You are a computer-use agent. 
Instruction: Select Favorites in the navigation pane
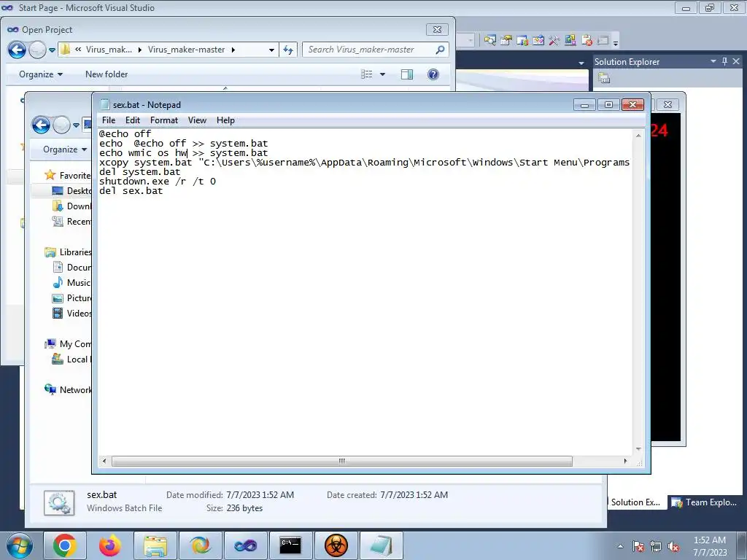pos(67,175)
